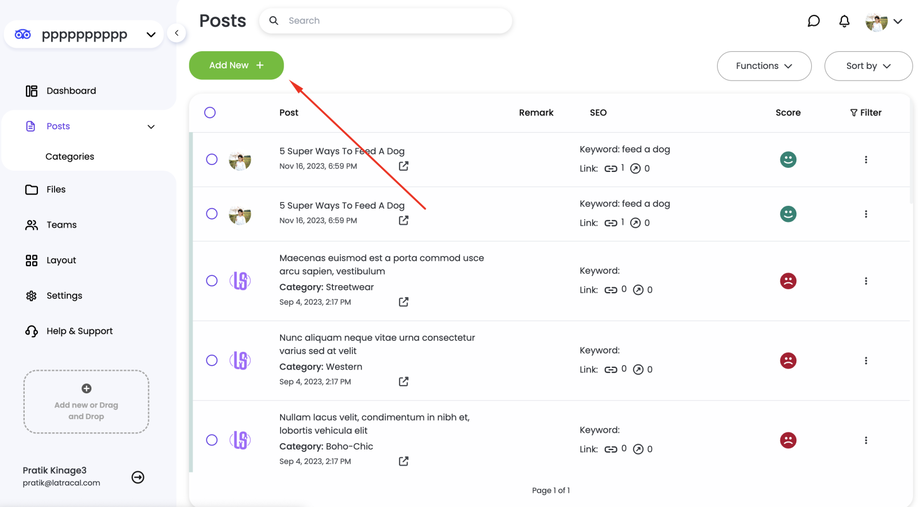Open the Categories sub-link under Posts

(x=70, y=157)
